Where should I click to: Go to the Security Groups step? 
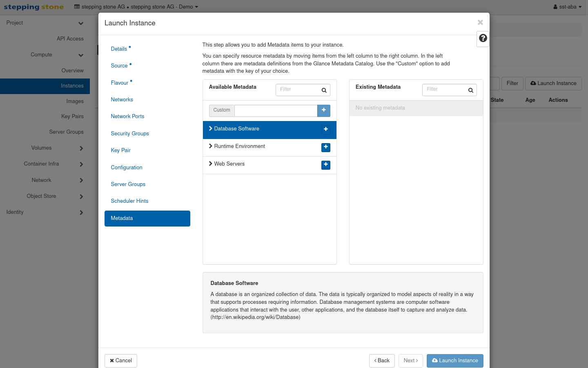130,133
